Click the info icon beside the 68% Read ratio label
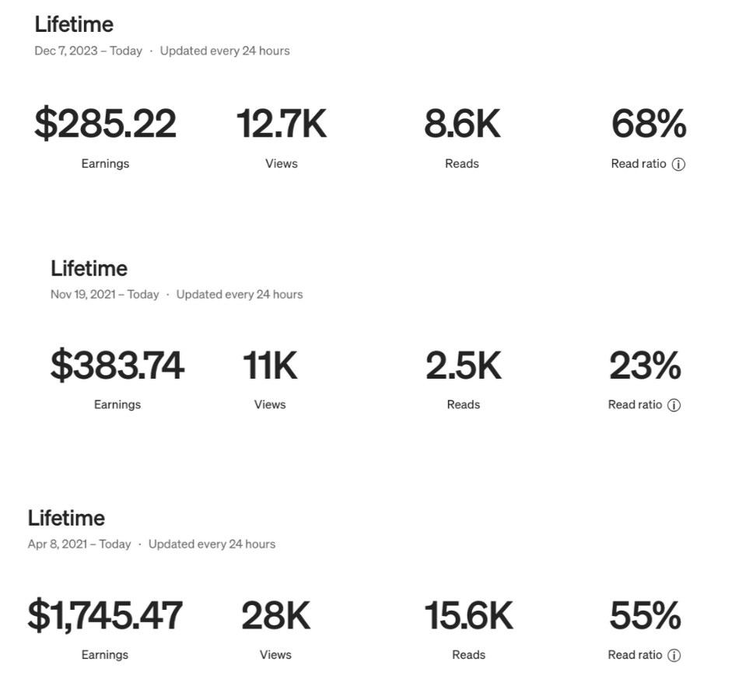This screenshot has width=753, height=700. coord(678,164)
